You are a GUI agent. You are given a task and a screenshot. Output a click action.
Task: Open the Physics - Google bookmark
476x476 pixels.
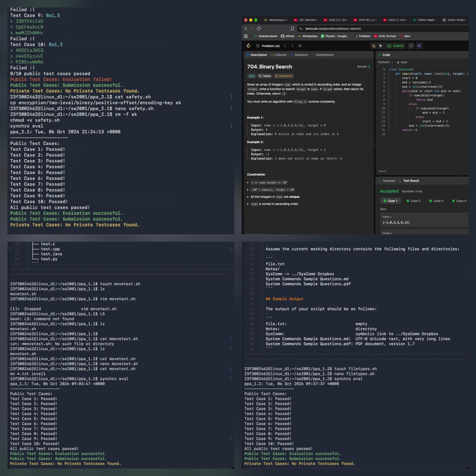pos(335,36)
